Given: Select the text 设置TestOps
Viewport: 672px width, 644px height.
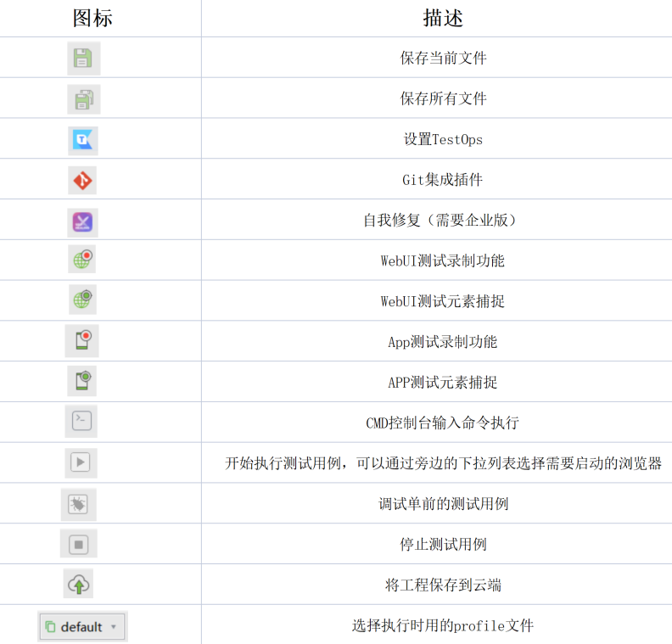Looking at the screenshot, I should 443,139.
